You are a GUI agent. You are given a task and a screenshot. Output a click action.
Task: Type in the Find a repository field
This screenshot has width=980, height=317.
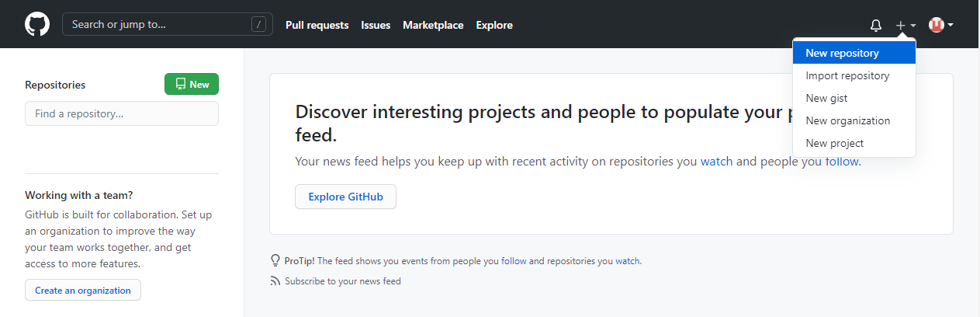(x=122, y=113)
